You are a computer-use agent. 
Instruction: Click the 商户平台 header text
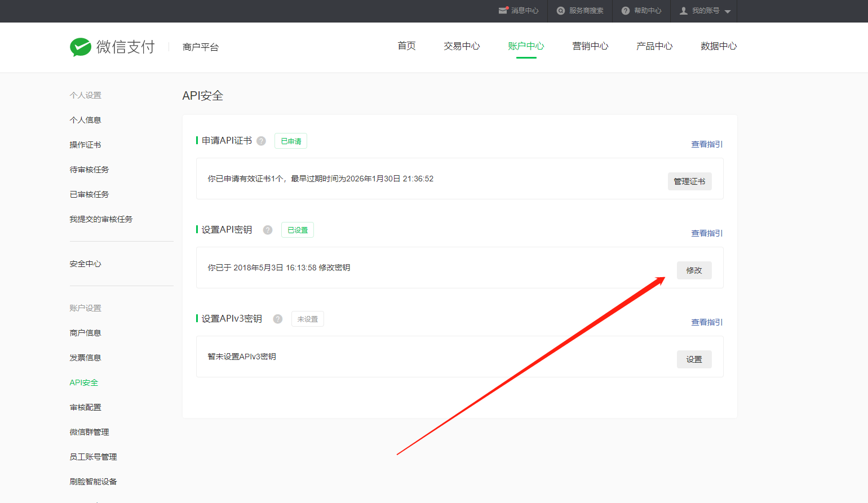pyautogui.click(x=201, y=47)
